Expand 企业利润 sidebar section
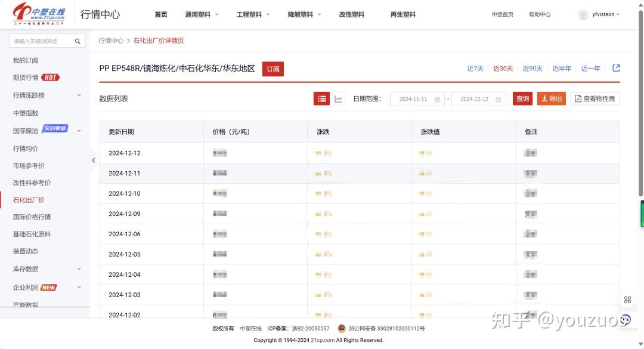Viewport: 644px width, 349px height. [x=79, y=288]
